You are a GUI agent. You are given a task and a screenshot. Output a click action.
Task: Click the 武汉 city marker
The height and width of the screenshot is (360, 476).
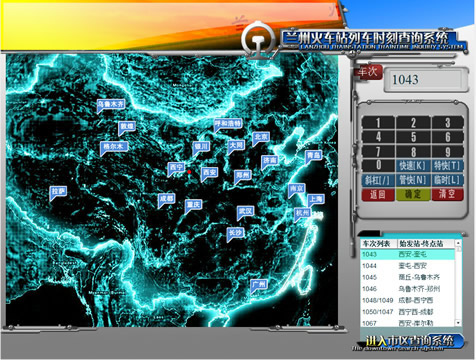pyautogui.click(x=246, y=211)
